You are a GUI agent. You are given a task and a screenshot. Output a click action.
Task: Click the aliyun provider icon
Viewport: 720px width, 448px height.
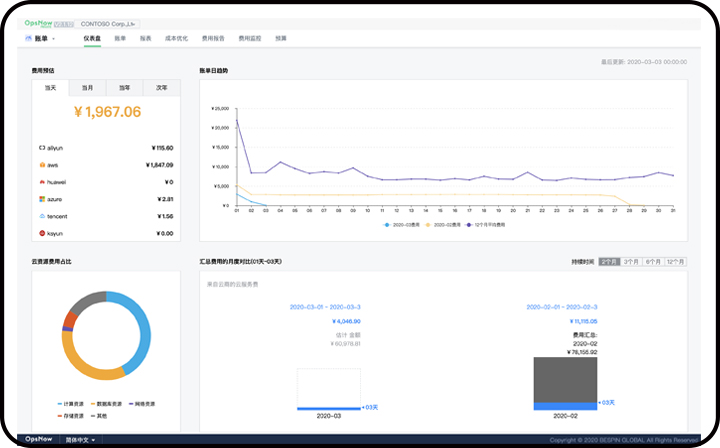[42, 148]
